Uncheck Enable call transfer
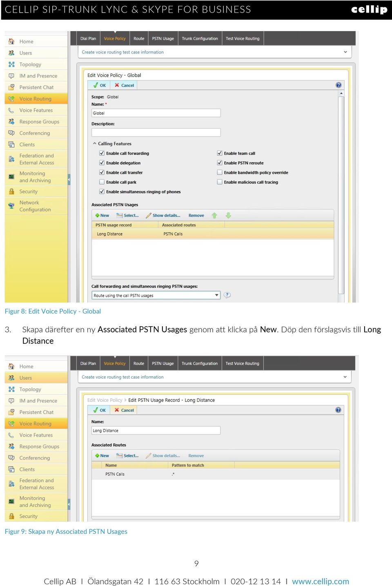This screenshot has height=586, width=392. click(x=102, y=172)
